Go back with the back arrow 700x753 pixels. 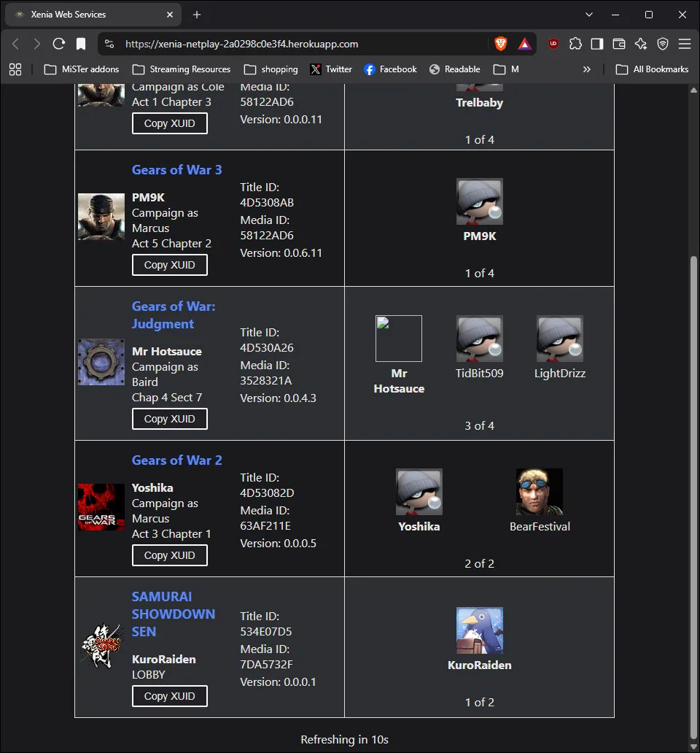[x=16, y=45]
